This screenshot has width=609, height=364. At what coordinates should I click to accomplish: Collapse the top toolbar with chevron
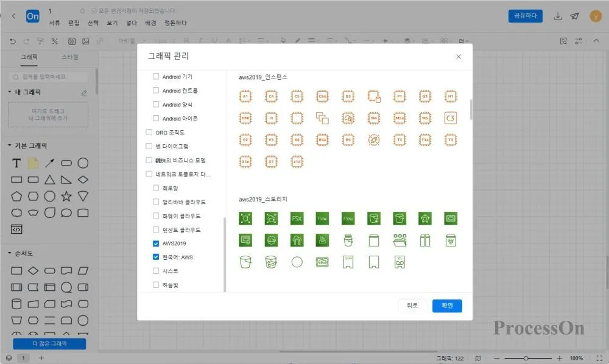[596, 41]
